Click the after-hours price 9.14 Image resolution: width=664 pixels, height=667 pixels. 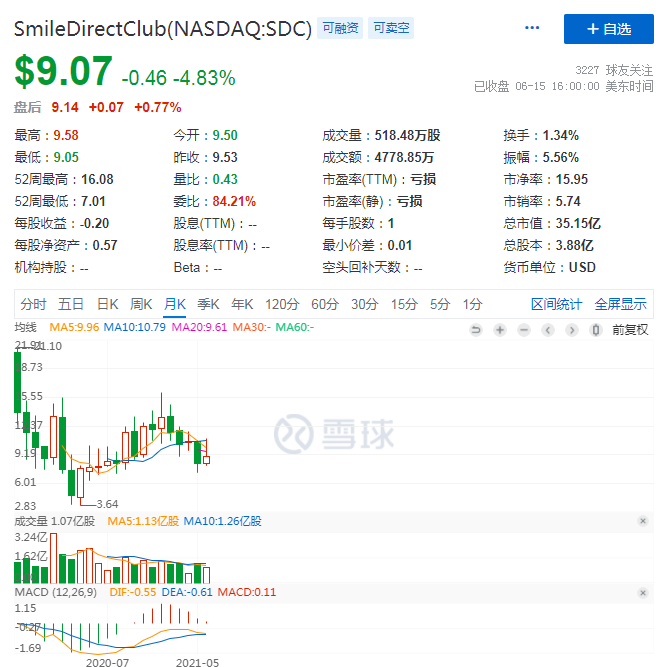point(65,107)
